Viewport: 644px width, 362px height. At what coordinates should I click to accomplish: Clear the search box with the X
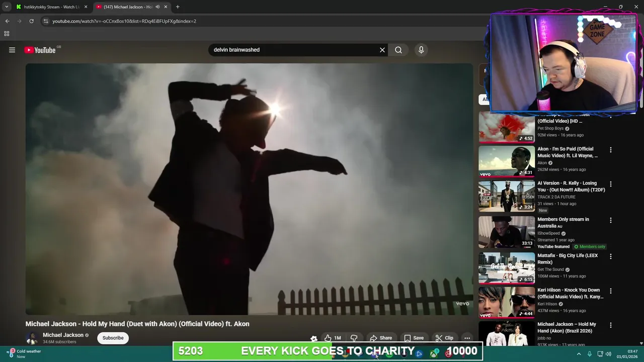point(382,50)
